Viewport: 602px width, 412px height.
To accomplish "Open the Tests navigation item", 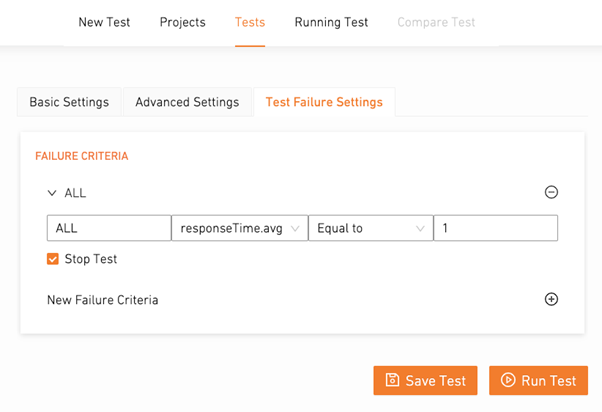I will point(250,22).
